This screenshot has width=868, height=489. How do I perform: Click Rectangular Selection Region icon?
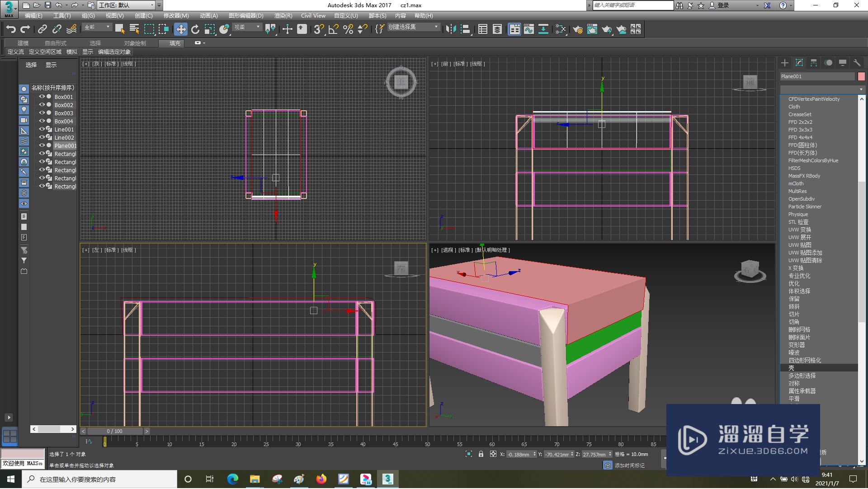click(x=149, y=29)
